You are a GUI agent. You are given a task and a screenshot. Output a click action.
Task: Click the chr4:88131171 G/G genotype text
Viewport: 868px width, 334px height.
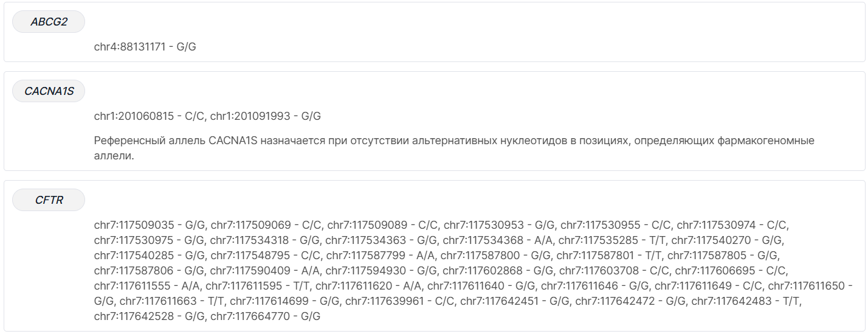pyautogui.click(x=145, y=47)
